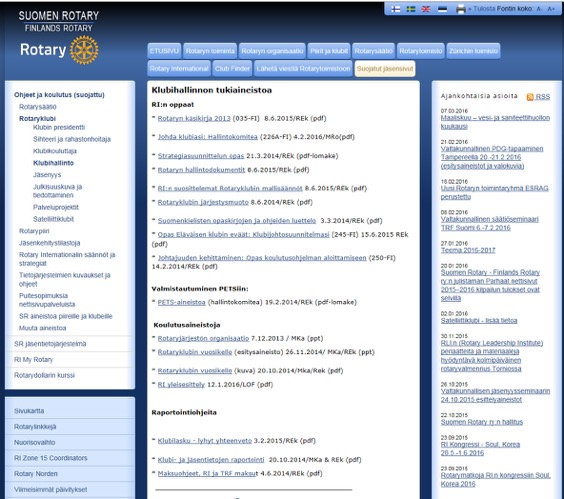The image size is (564, 499).
Task: Select Rotarysäätiö in the sidebar
Action: [38, 107]
